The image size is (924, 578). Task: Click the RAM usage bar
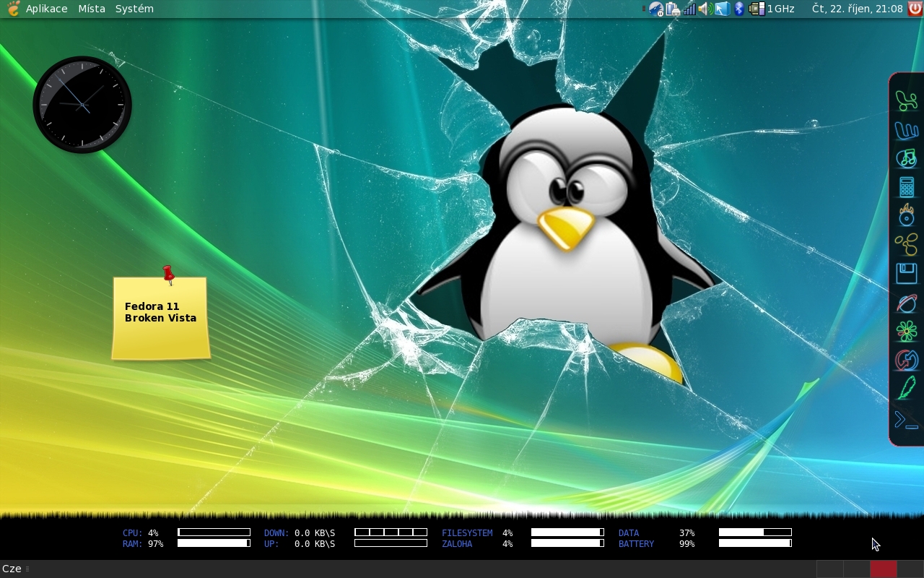[x=214, y=543]
